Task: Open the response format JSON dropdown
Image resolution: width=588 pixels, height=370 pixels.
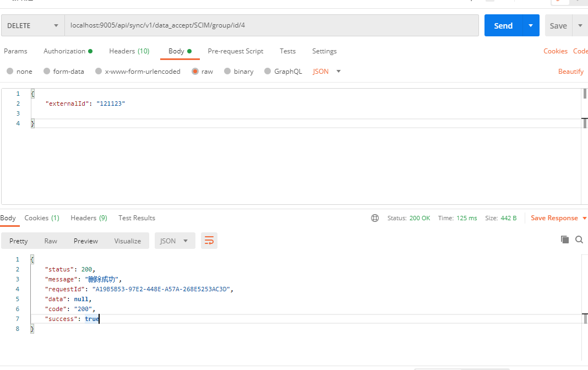Action: 175,241
